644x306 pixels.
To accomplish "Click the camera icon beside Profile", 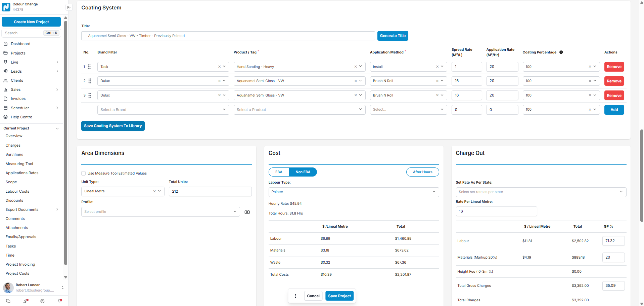I will [x=247, y=212].
